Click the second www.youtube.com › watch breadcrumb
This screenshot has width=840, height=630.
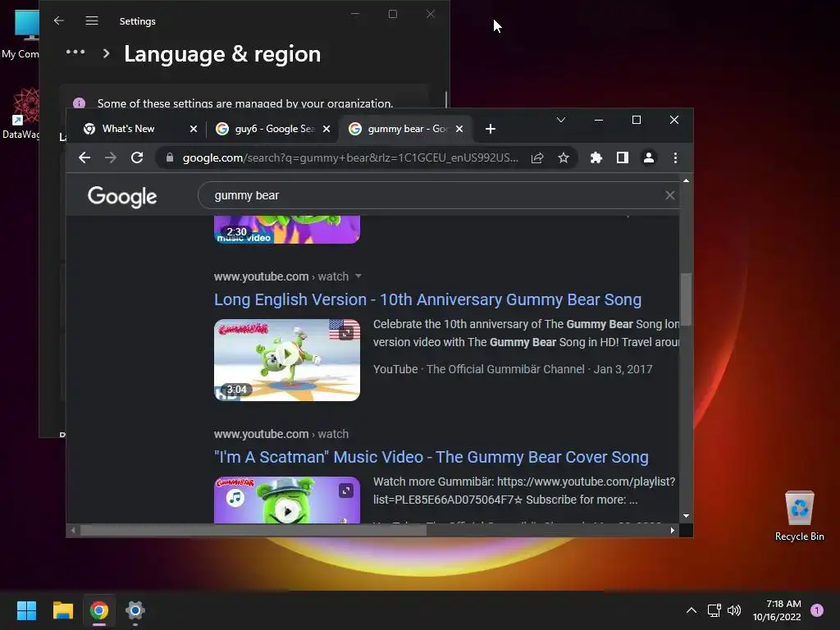coord(281,434)
